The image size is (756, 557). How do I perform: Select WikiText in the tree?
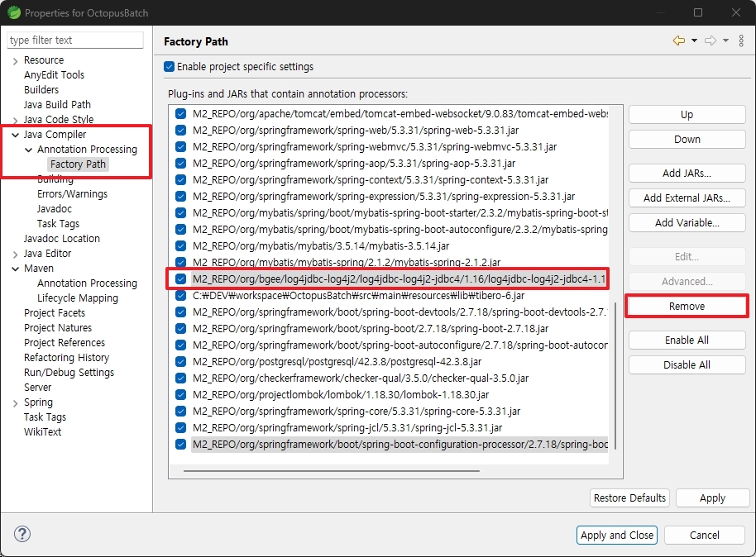pos(43,431)
